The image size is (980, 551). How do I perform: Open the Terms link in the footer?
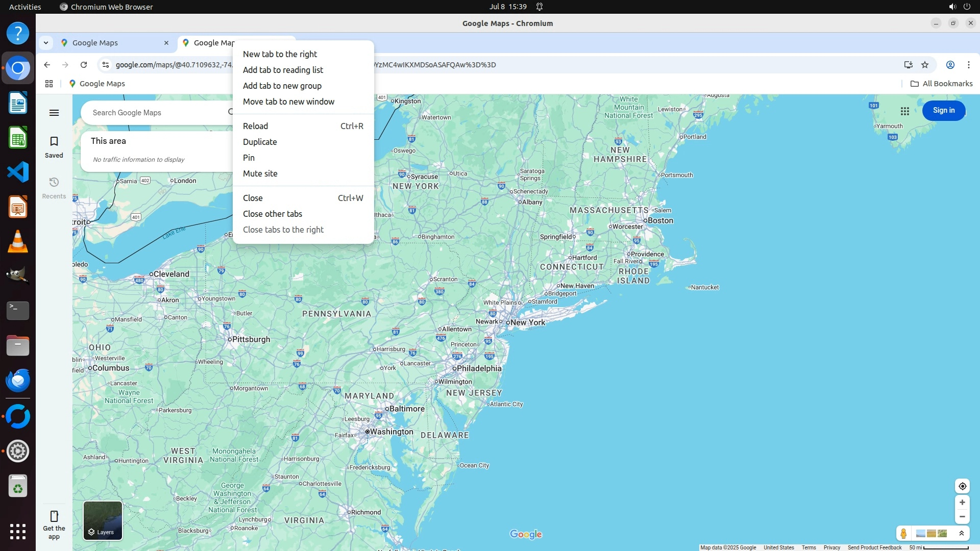808,547
